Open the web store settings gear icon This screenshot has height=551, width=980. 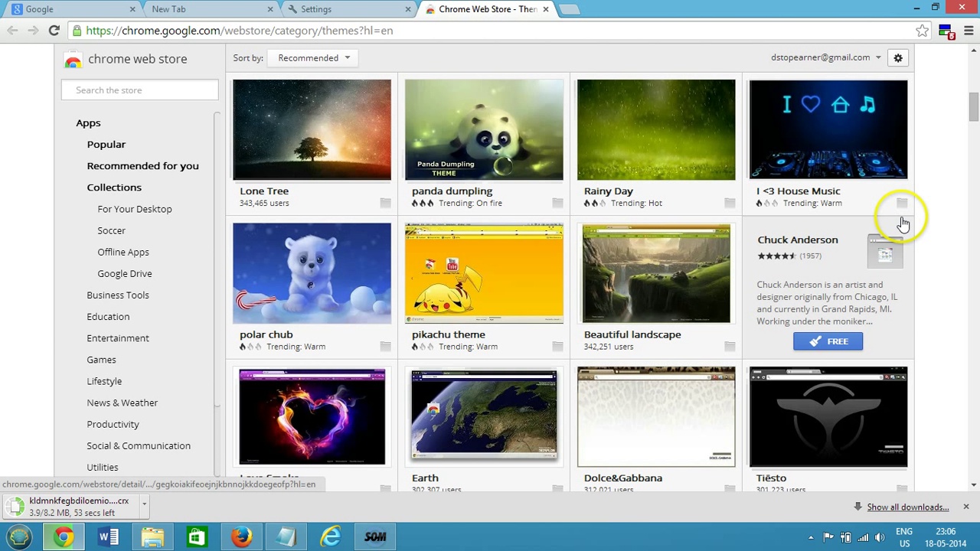(x=898, y=58)
